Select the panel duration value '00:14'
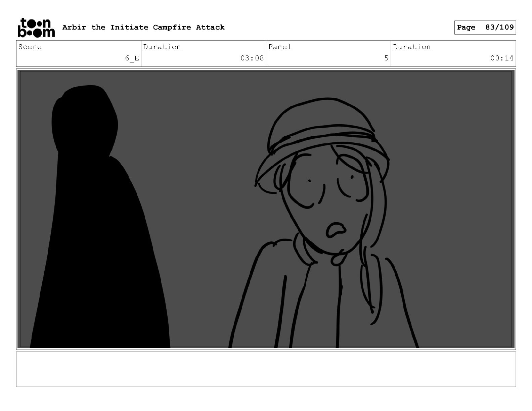Image resolution: width=532 pixels, height=411 pixels. coord(502,58)
